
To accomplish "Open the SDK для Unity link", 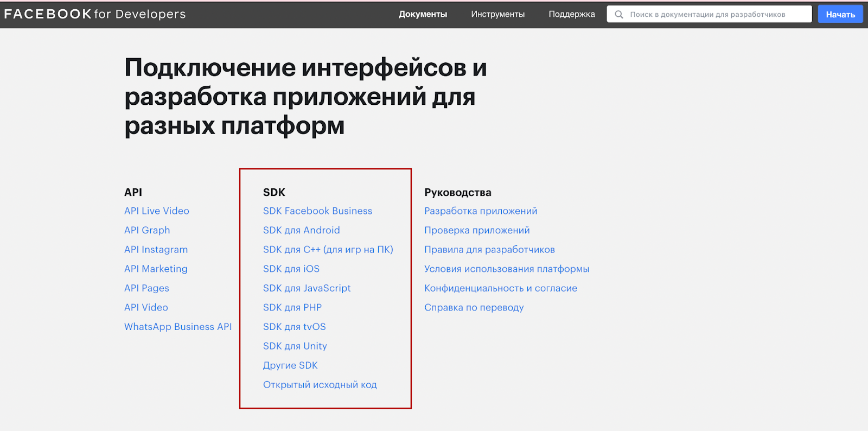I will (x=295, y=346).
